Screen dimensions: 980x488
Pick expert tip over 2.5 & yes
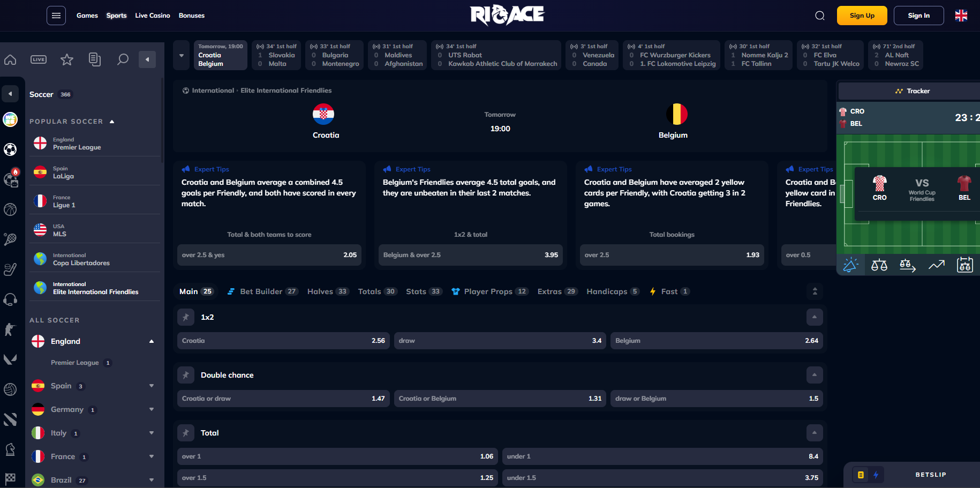coord(269,255)
